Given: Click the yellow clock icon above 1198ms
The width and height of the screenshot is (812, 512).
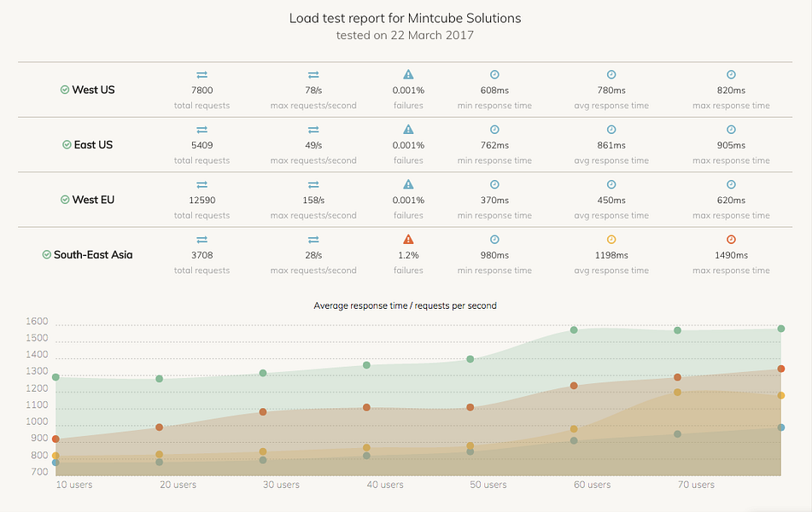Looking at the screenshot, I should pyautogui.click(x=611, y=239).
